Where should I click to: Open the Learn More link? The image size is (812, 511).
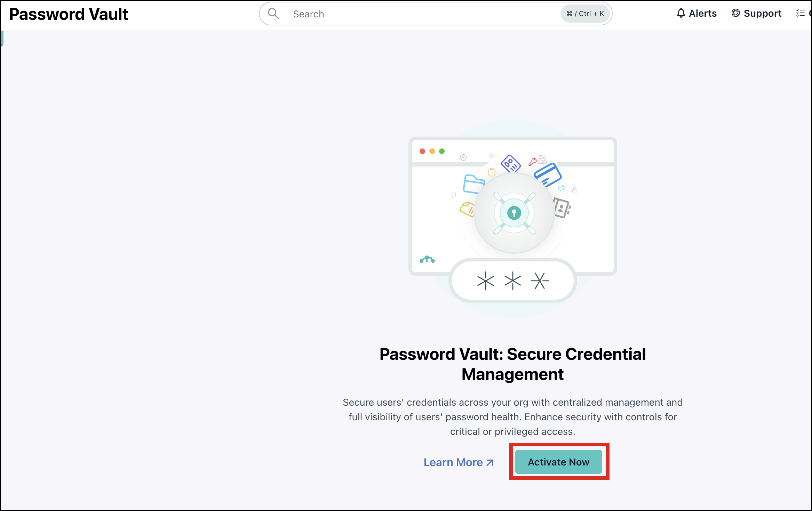453,462
